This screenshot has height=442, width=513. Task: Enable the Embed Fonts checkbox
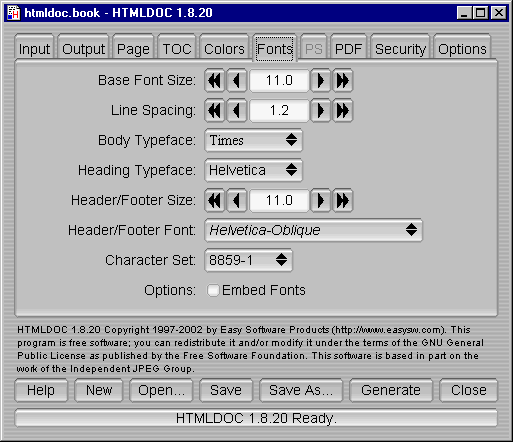click(x=213, y=290)
